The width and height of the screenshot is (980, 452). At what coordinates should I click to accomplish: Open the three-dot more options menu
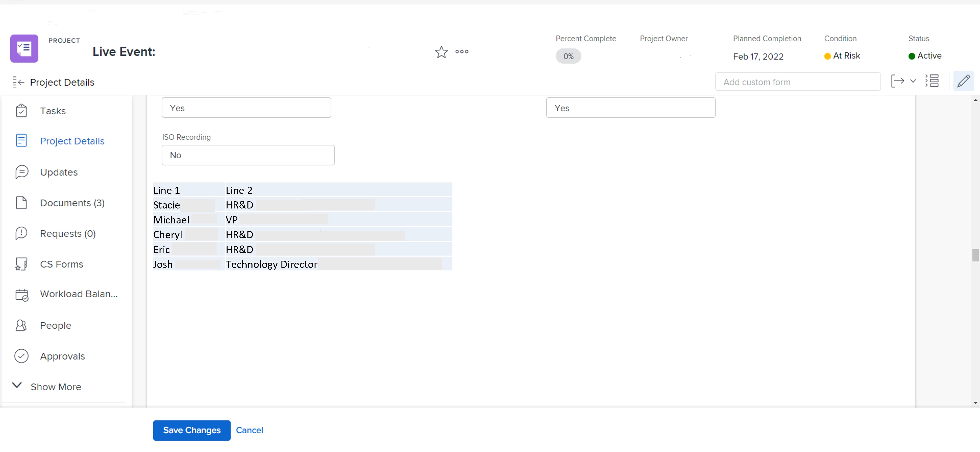[x=461, y=52]
